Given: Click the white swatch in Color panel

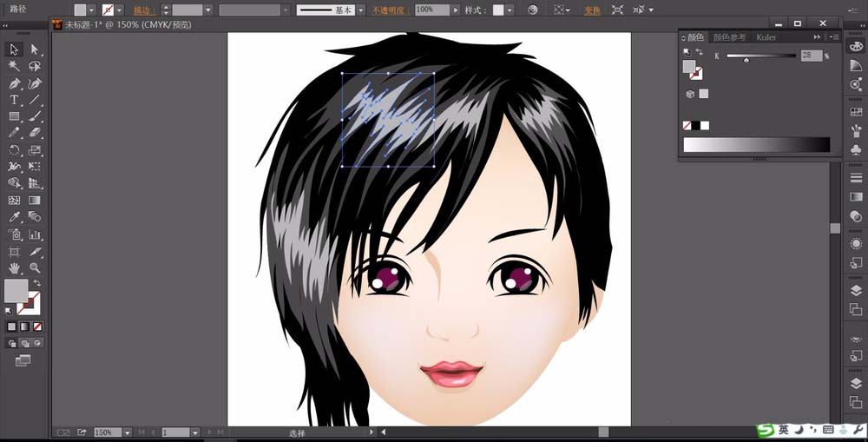Looking at the screenshot, I should point(705,126).
